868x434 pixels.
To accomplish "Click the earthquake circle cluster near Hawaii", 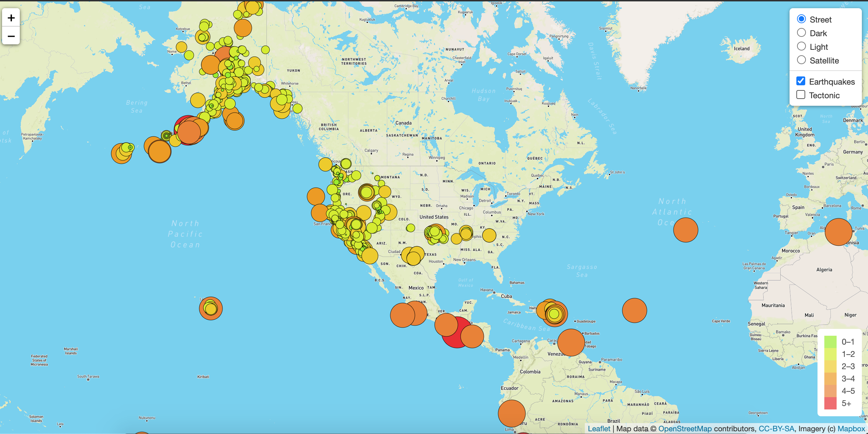I will pyautogui.click(x=211, y=308).
